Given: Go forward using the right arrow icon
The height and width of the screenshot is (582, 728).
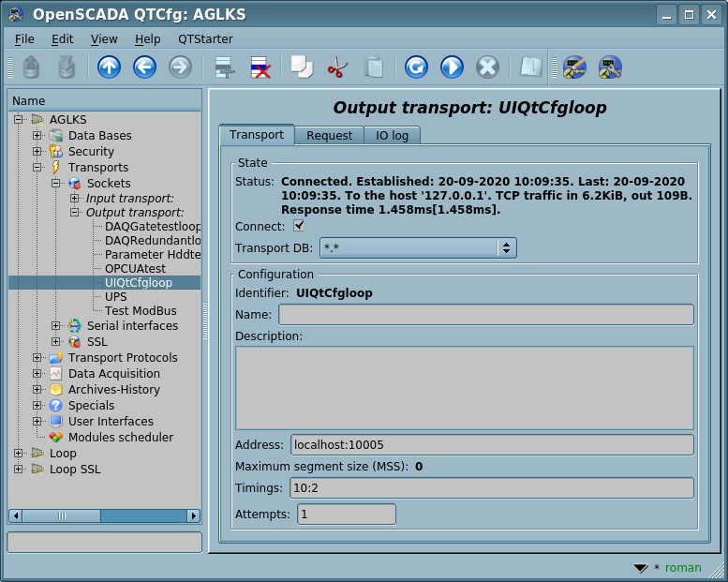Looking at the screenshot, I should pos(180,67).
